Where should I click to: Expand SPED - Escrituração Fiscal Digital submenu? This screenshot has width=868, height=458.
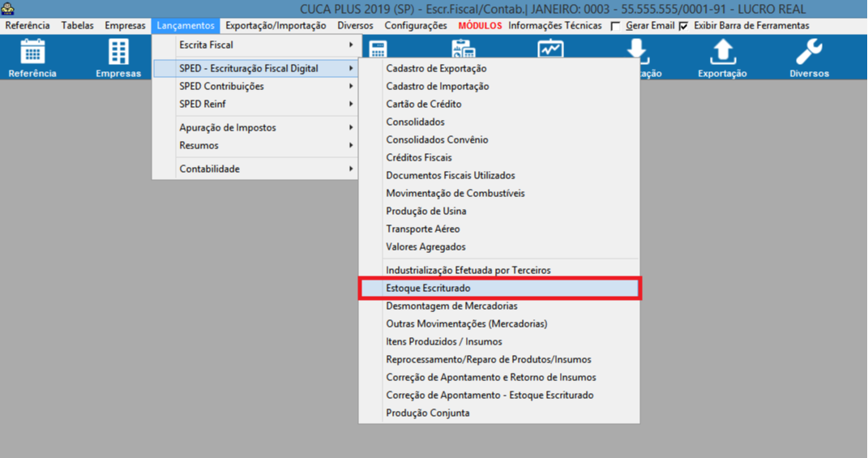[255, 68]
